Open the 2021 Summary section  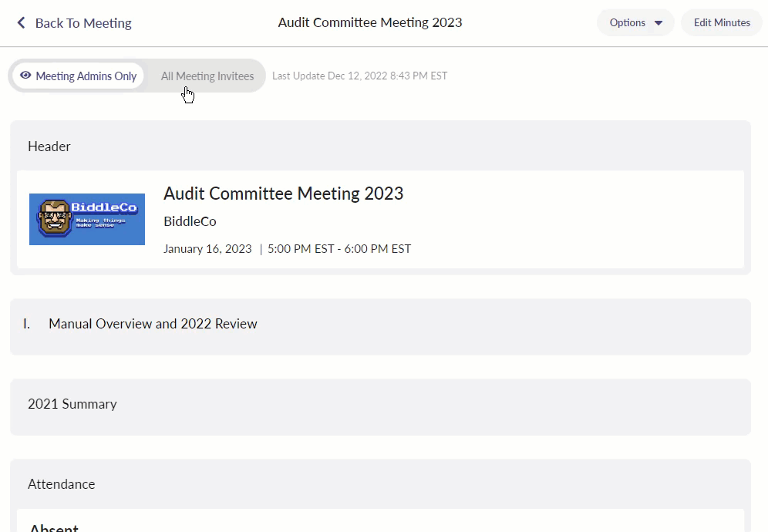(72, 404)
